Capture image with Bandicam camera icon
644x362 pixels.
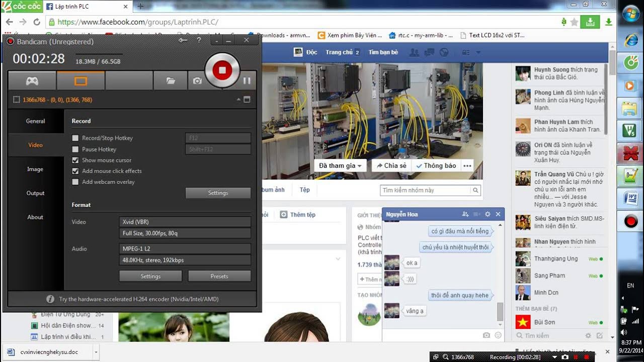point(197,80)
